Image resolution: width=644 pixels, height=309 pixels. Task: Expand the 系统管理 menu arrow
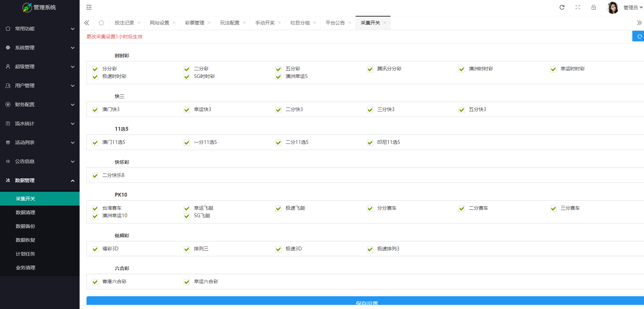73,48
